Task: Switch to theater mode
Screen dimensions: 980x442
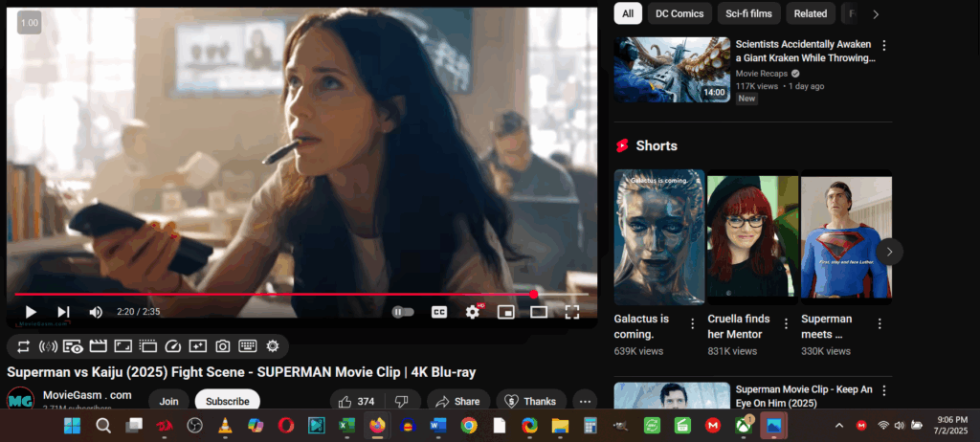Action: [539, 312]
